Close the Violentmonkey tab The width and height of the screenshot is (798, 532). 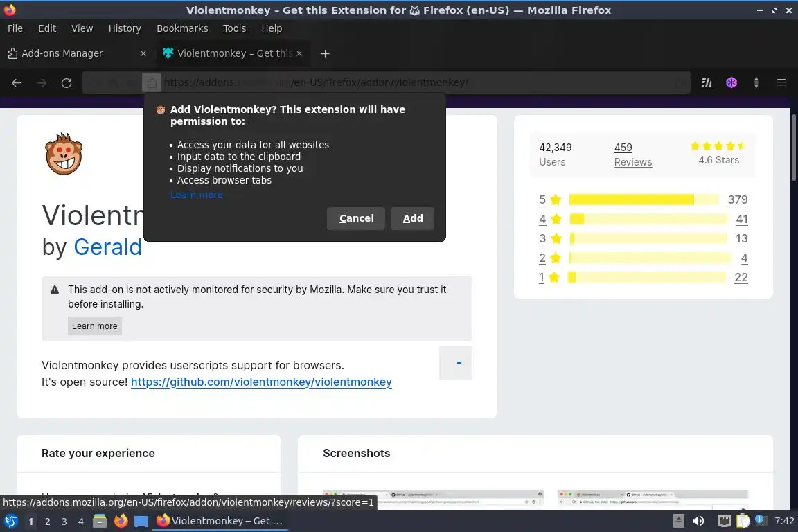[299, 53]
